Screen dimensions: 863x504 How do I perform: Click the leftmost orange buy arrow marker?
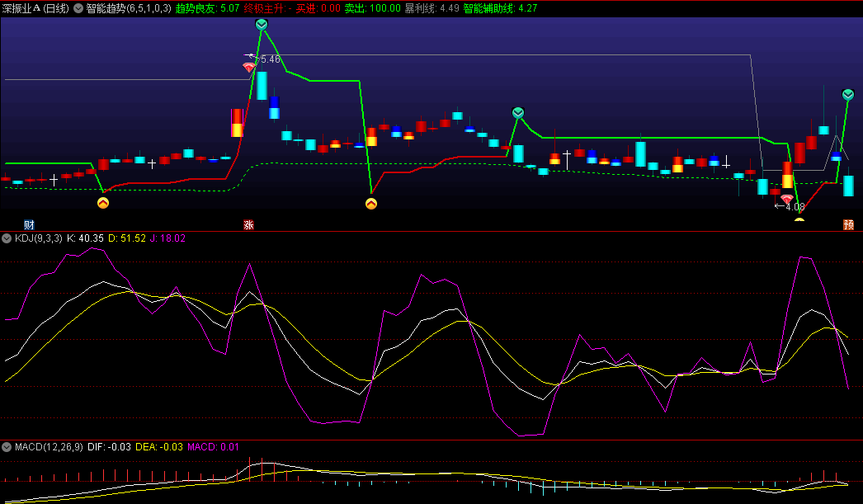[x=103, y=202]
